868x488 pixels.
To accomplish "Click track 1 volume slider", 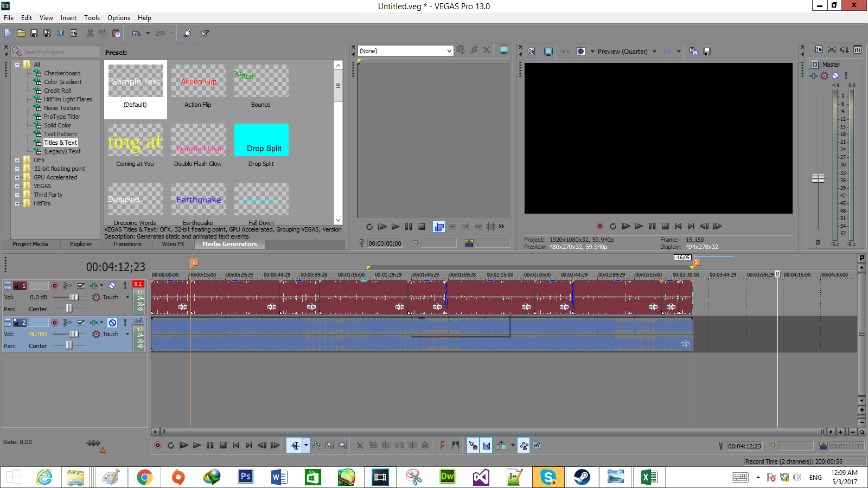I will (74, 297).
